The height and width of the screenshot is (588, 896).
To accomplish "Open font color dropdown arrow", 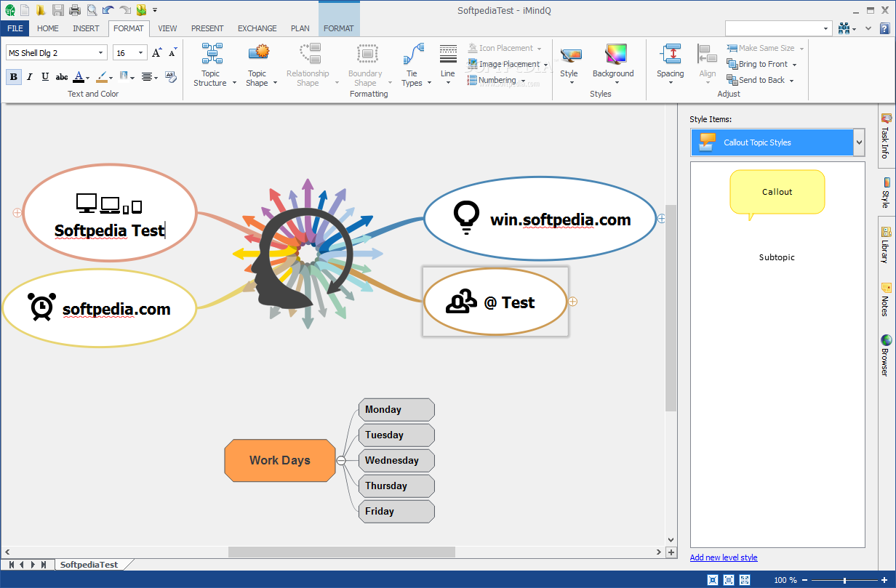I will click(88, 77).
